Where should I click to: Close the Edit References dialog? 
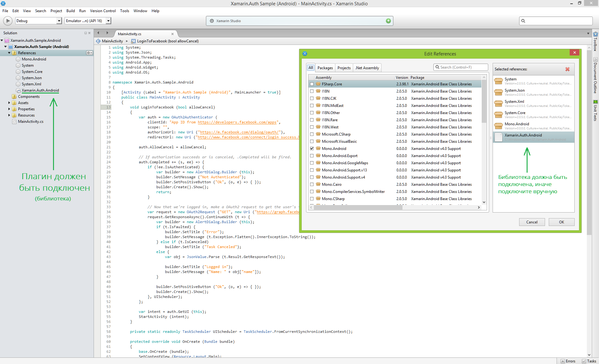click(574, 52)
